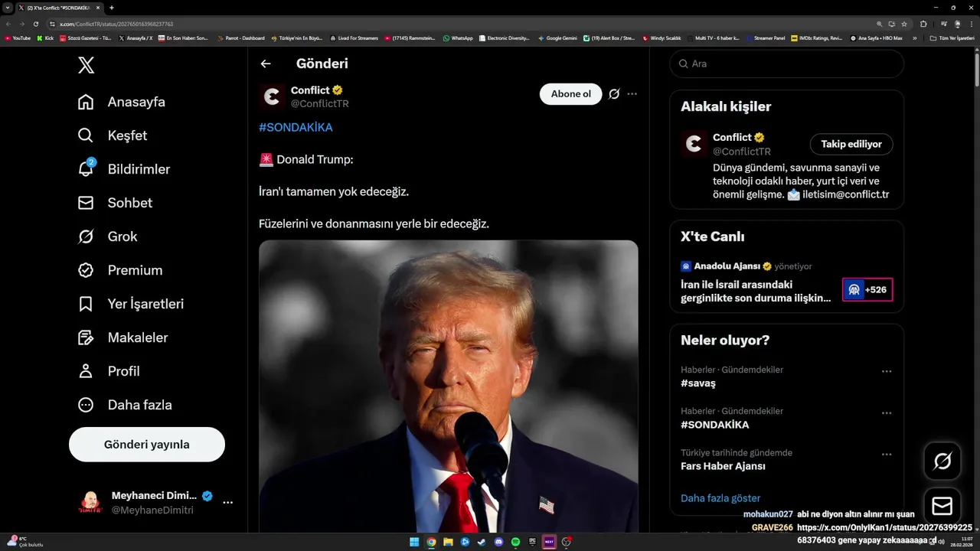Click the Yer İşaretleri bookmark icon
Viewport: 980px width, 551px height.
tap(86, 304)
